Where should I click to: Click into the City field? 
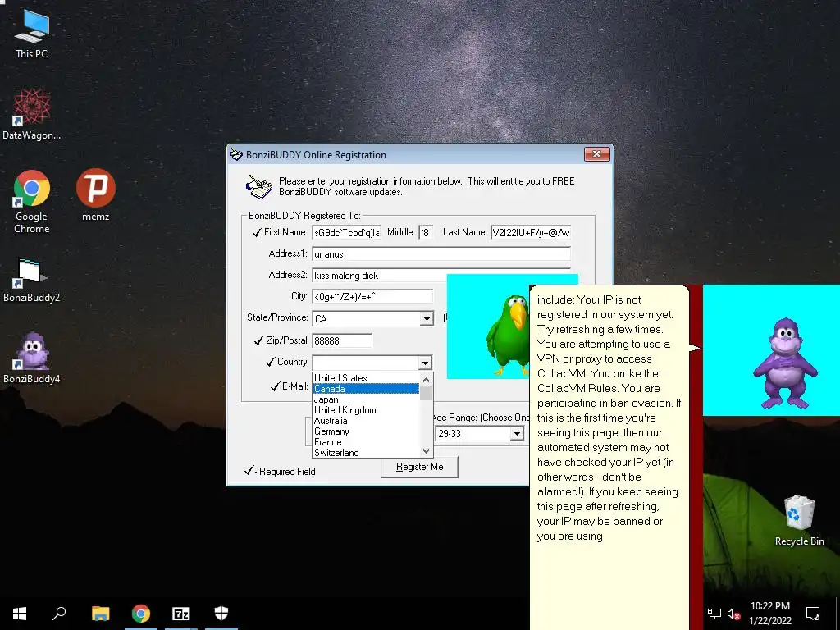point(372,297)
